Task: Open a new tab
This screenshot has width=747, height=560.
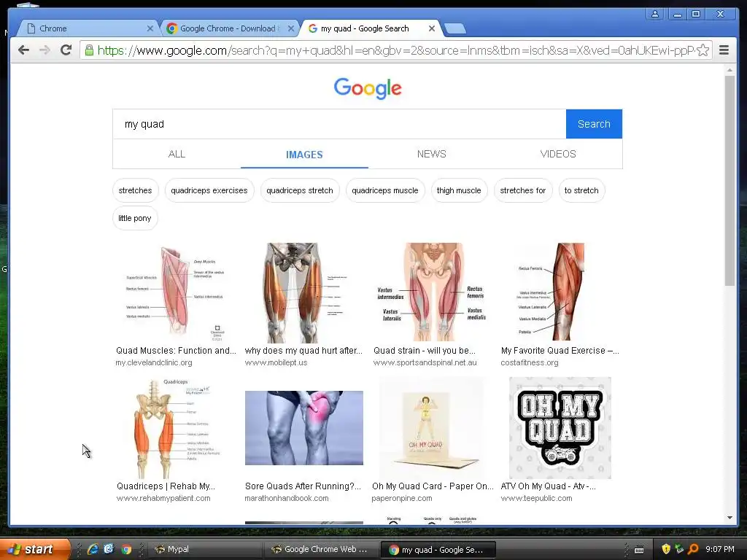Action: coord(455,29)
